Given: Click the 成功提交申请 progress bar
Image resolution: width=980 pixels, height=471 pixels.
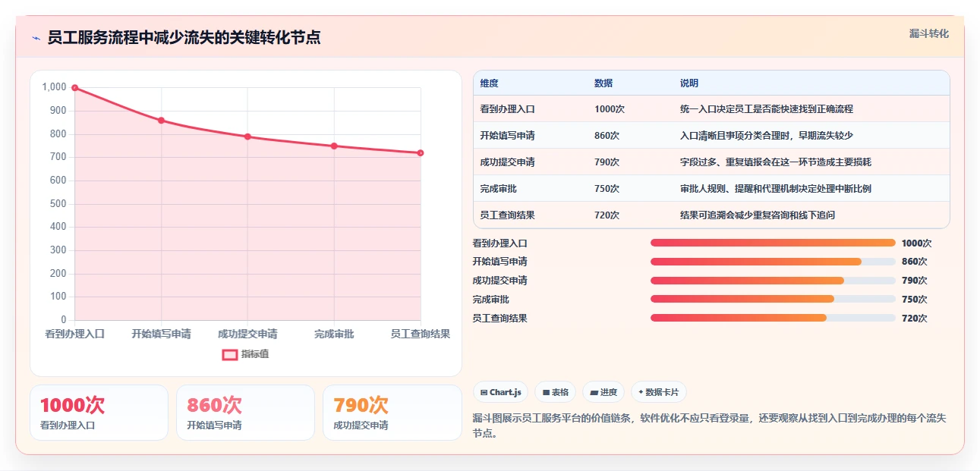Looking at the screenshot, I should pos(773,281).
